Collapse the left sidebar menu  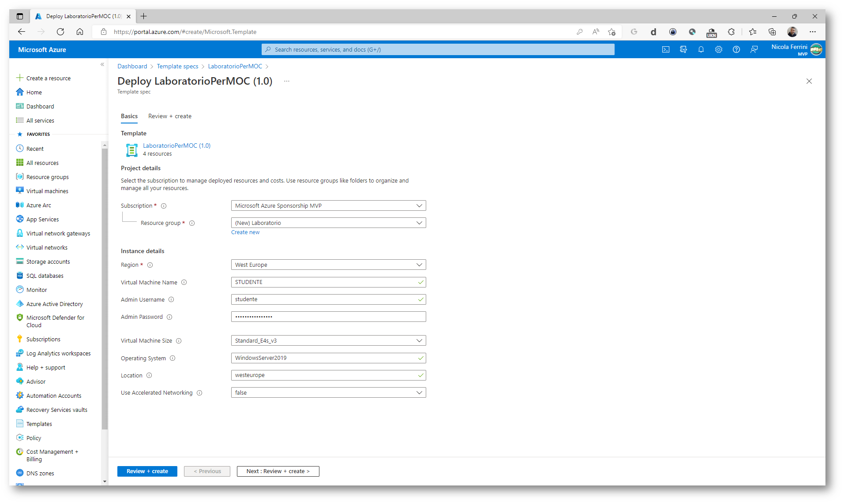tap(102, 64)
